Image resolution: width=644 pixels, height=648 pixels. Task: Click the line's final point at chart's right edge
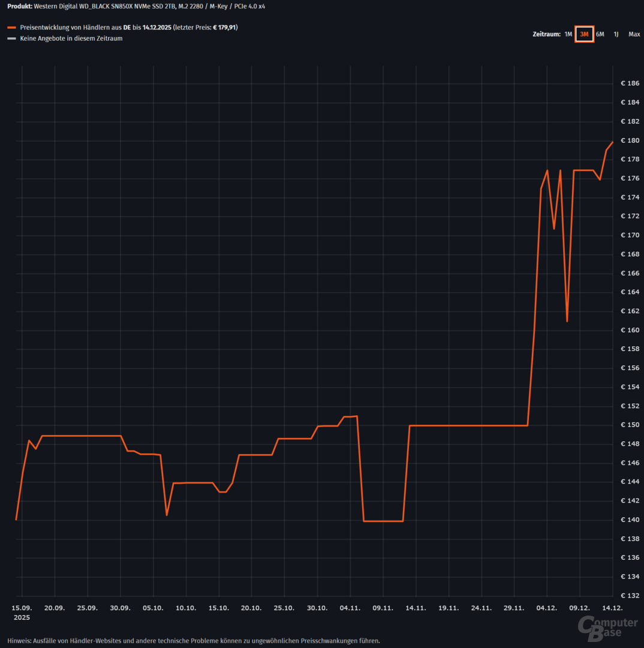click(x=612, y=142)
